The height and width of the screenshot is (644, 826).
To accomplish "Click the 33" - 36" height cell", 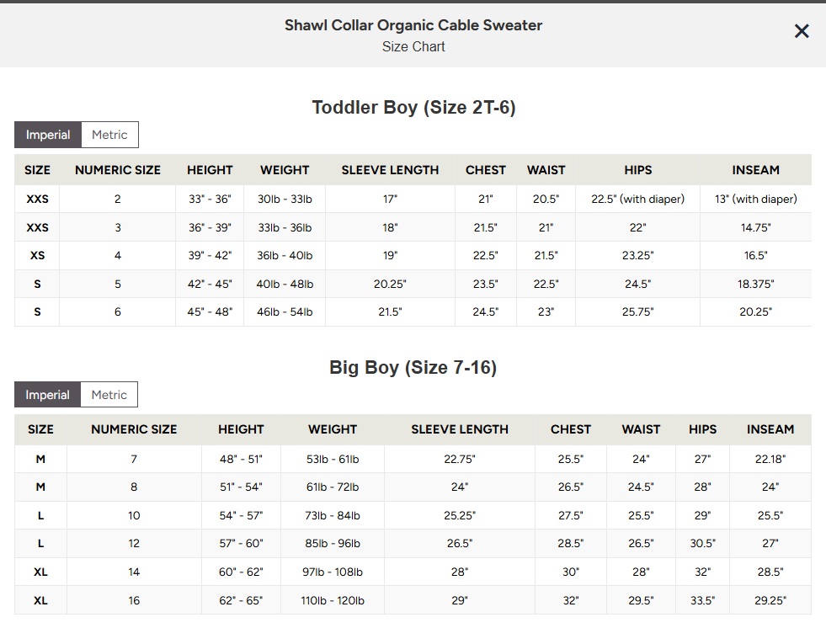I will point(210,199).
